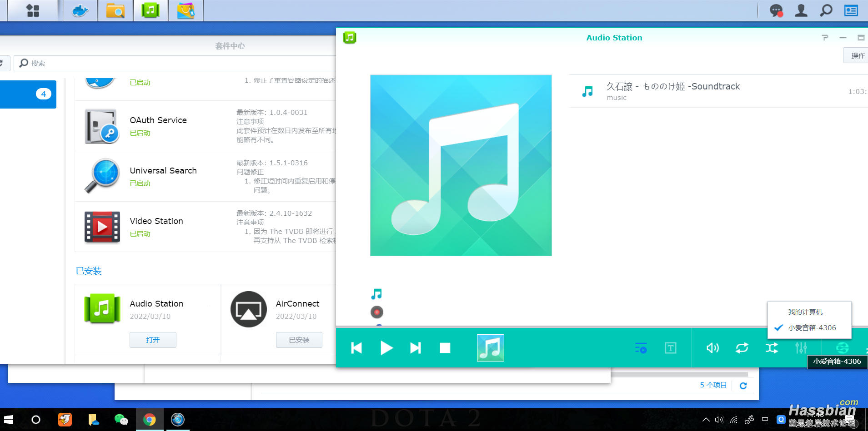Screen dimensions: 868x431
Task: Show lyrics with the T icon
Action: [671, 348]
